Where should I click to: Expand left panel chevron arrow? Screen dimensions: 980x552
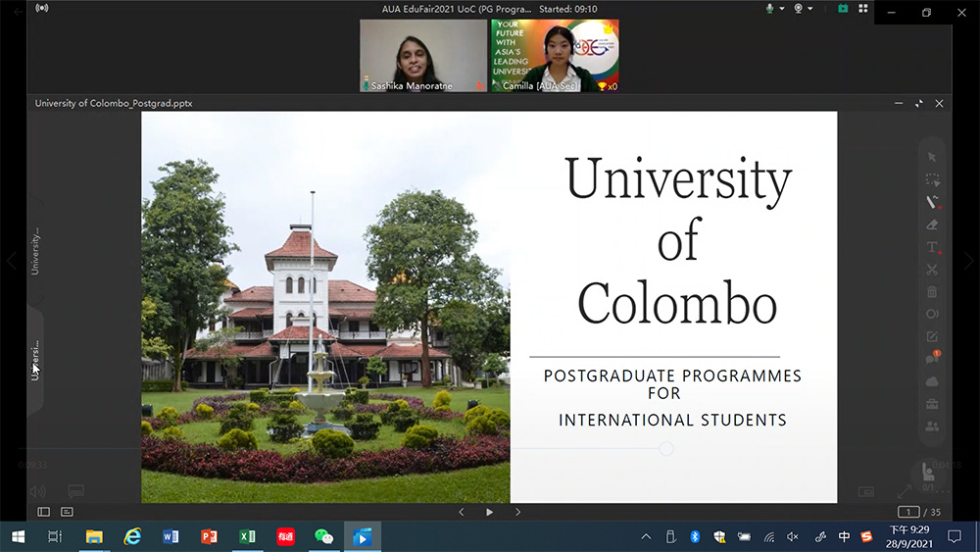pos(11,261)
